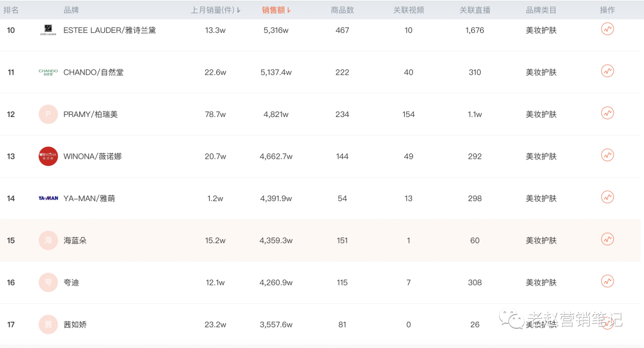Click the 品牌类目 column header
The width and height of the screenshot is (644, 348).
tap(541, 10)
